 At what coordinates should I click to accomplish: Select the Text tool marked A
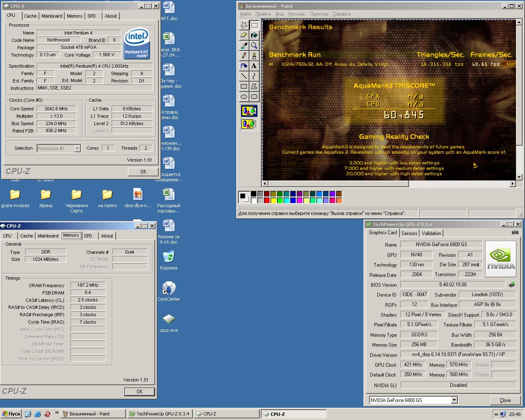[x=254, y=66]
